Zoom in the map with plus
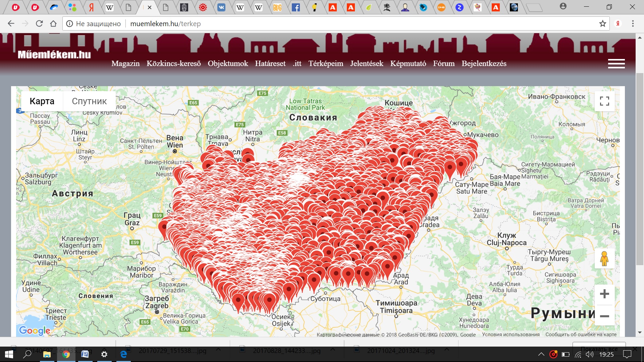This screenshot has width=644, height=362. click(604, 294)
